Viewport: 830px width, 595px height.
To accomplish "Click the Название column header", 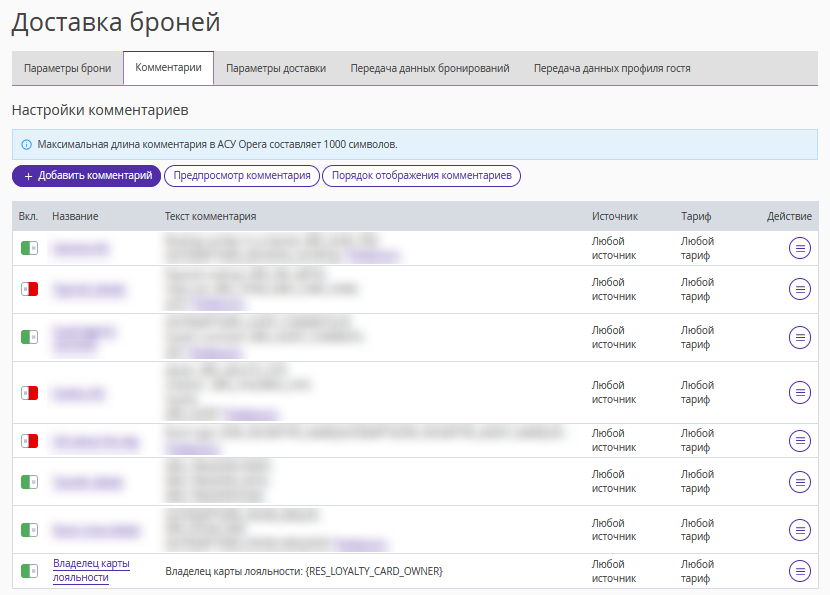I will tap(75, 217).
